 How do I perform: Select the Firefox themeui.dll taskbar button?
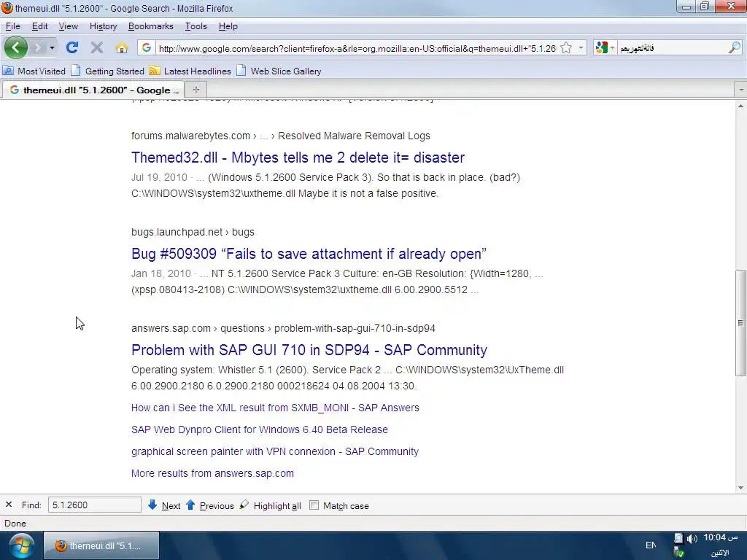(x=101, y=545)
